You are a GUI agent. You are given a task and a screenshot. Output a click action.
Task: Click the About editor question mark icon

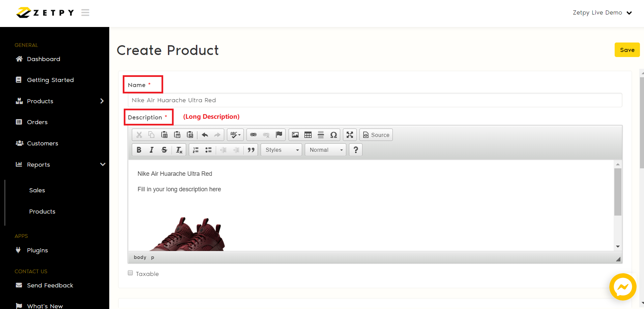(356, 150)
